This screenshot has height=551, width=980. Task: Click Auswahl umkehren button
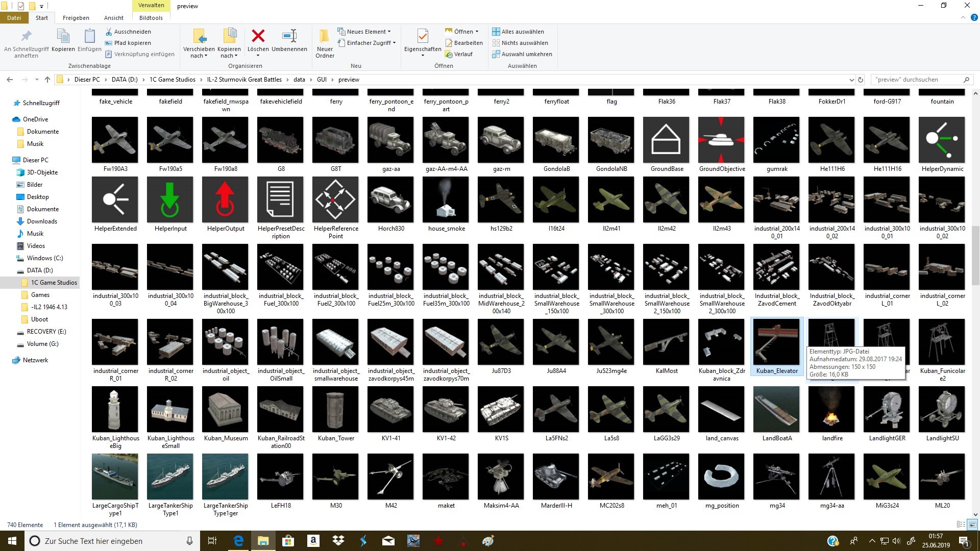(522, 54)
